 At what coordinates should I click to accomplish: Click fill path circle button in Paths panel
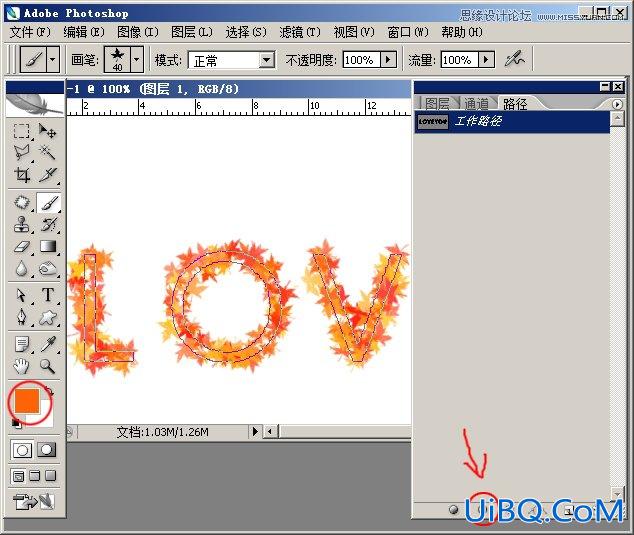point(454,510)
